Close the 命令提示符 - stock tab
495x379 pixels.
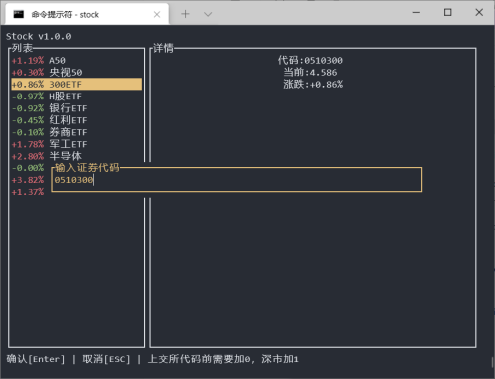(x=157, y=14)
